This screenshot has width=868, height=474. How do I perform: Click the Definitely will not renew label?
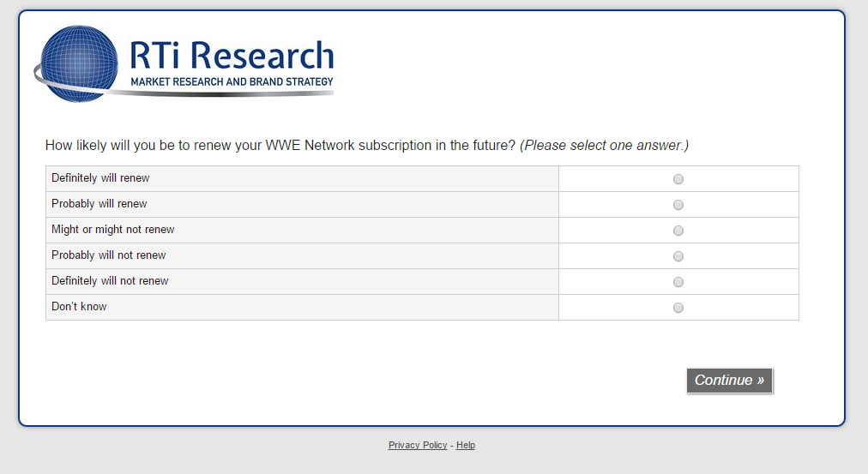pyautogui.click(x=110, y=281)
